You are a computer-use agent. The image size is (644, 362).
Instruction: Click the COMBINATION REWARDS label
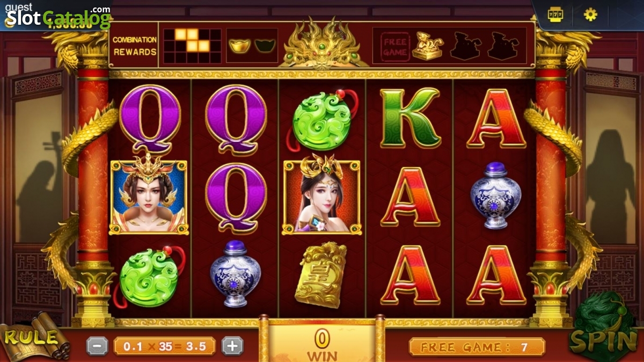(135, 46)
